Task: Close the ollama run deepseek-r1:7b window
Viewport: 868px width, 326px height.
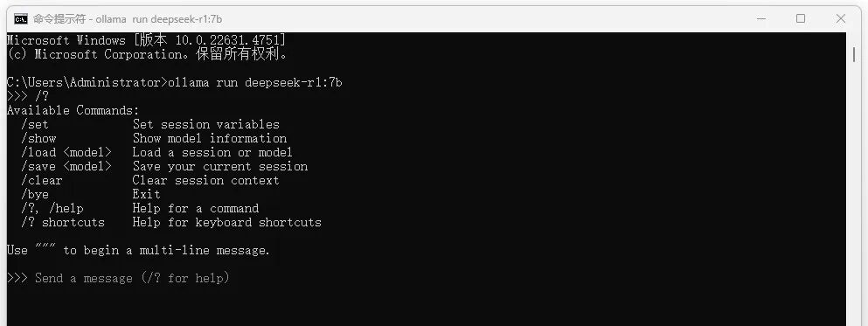Action: 840,19
